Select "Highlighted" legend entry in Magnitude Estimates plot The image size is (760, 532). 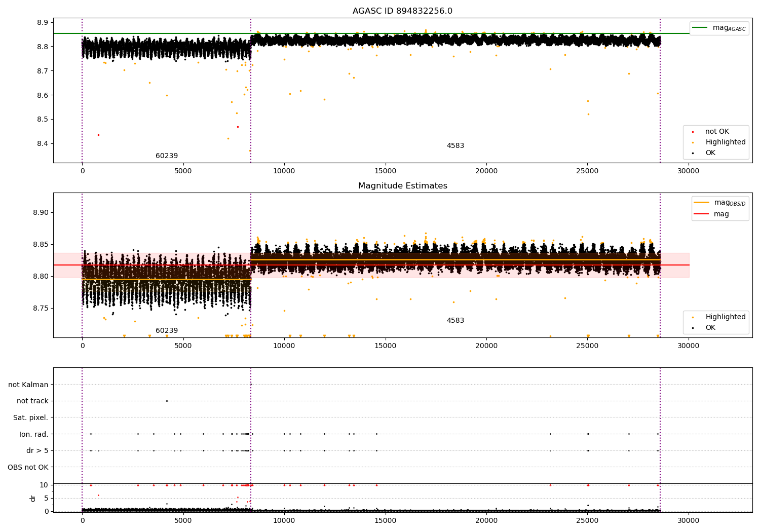click(726, 317)
